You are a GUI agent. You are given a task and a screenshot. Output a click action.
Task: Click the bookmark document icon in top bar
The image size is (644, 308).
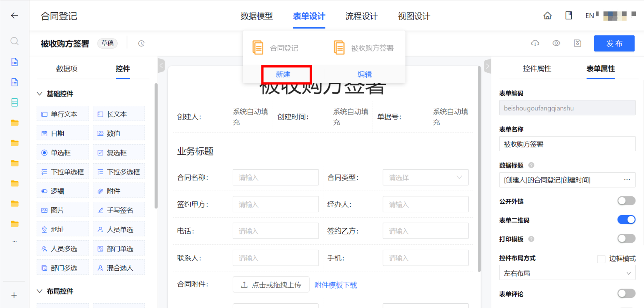(569, 16)
